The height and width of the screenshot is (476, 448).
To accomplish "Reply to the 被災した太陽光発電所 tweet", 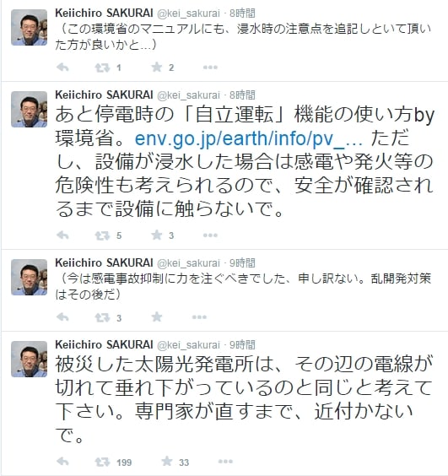I will coord(62,462).
